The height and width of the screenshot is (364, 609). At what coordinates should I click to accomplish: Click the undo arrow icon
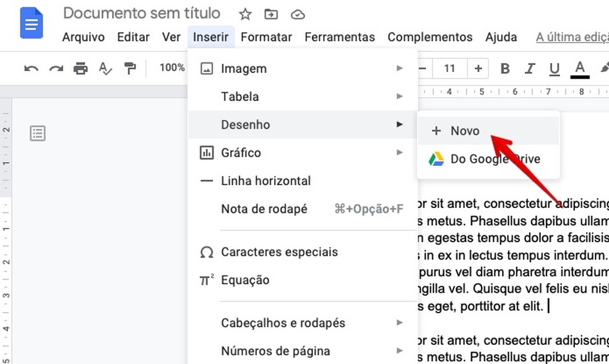(x=31, y=68)
